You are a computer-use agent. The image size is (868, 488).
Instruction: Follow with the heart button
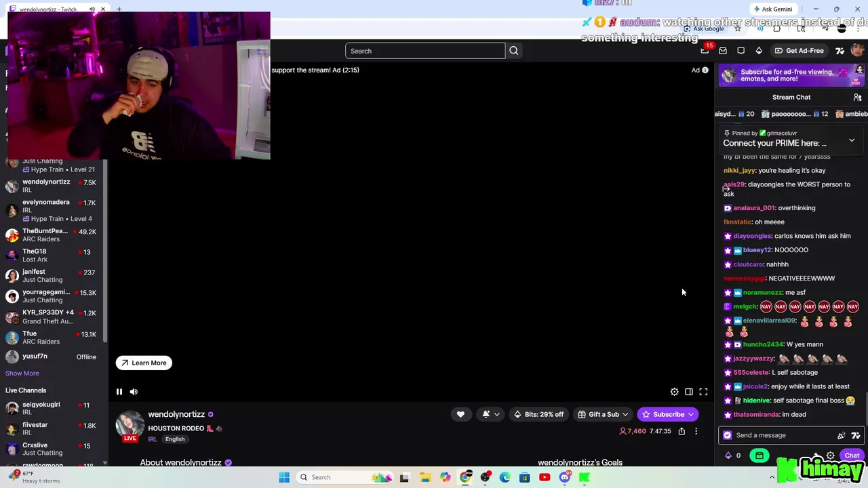pyautogui.click(x=460, y=414)
